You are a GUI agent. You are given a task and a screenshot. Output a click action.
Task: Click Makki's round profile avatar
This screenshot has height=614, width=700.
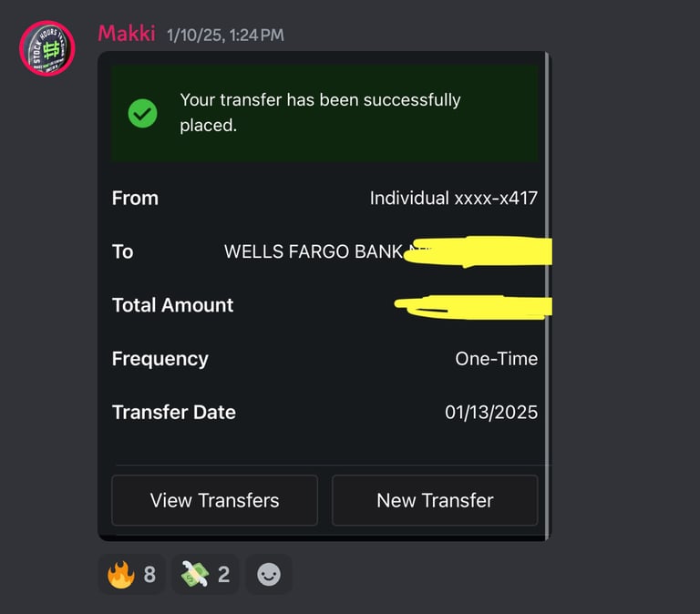(x=46, y=48)
